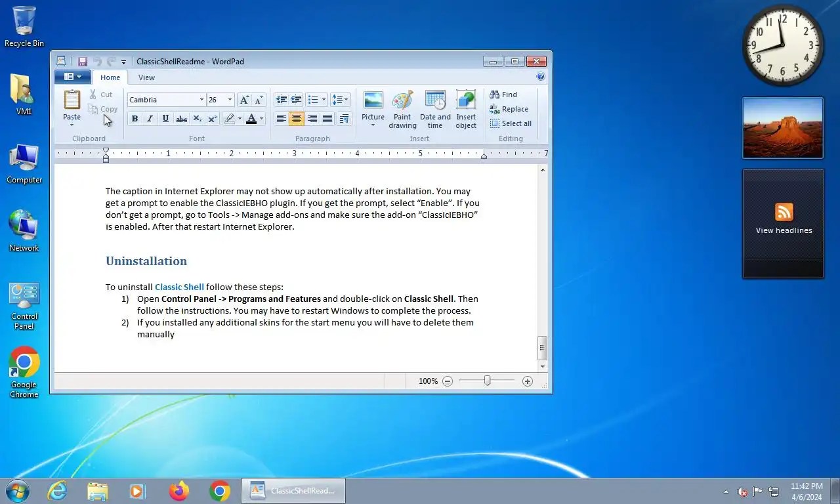Screen dimensions: 840x504
Task: Align text left
Action: tap(282, 119)
